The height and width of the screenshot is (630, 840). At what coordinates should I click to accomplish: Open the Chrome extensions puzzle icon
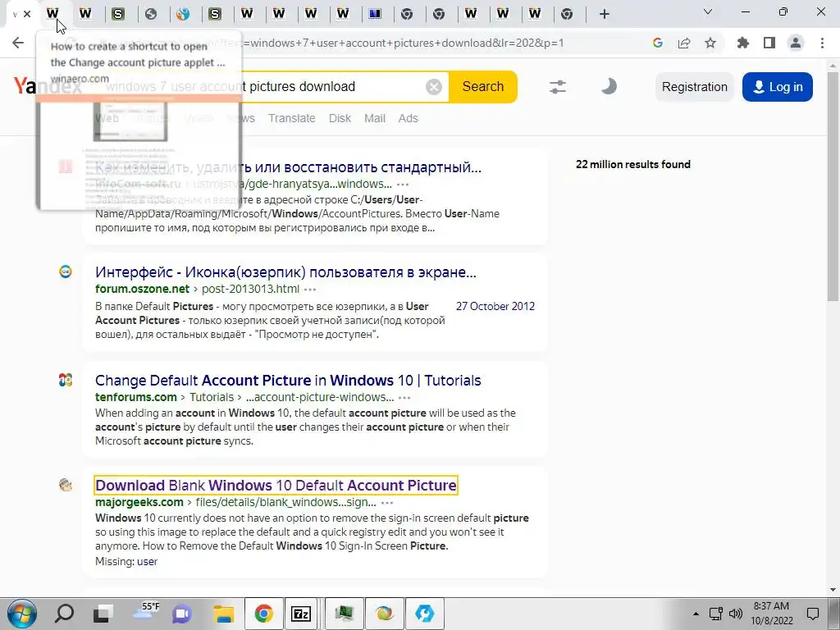[x=743, y=43]
